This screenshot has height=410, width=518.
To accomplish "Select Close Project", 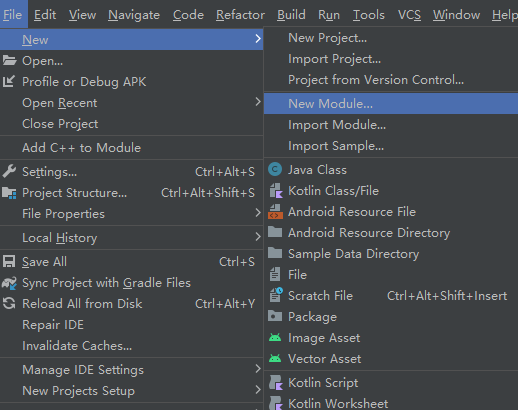I will [131, 124].
